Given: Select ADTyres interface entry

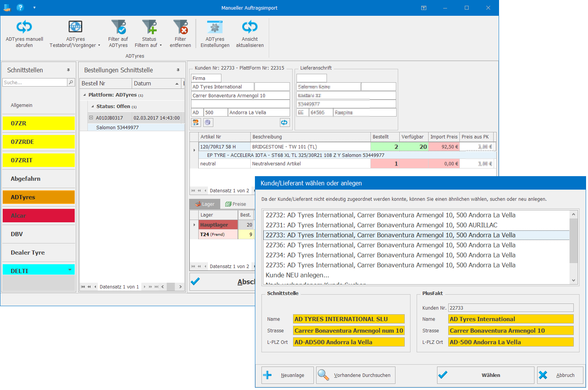Looking at the screenshot, I should pyautogui.click(x=39, y=197).
